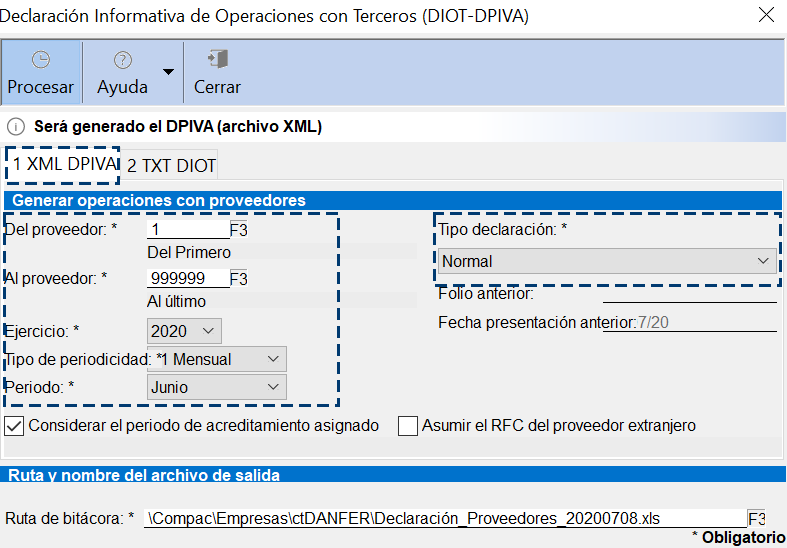Click the Del proveedor number field
The height and width of the screenshot is (548, 787).
tap(188, 229)
